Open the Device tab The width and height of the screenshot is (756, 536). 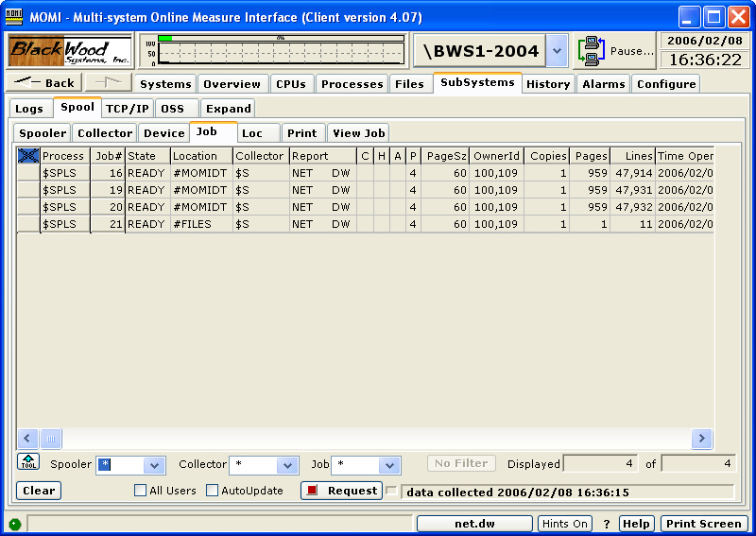pos(164,133)
